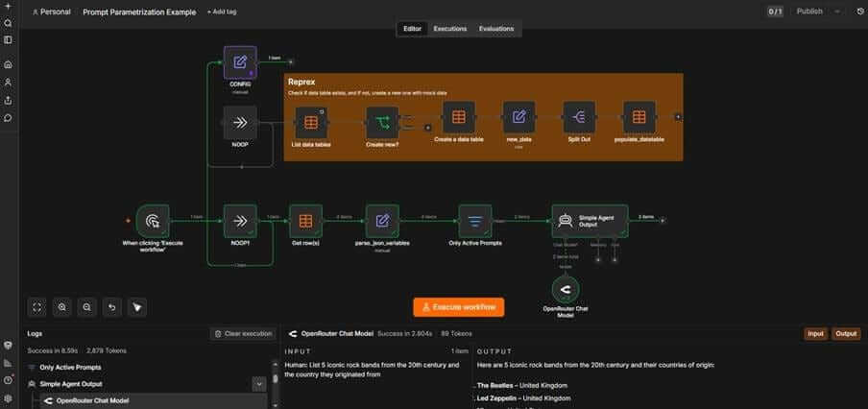
Task: Open workflow history clock icon at top right
Action: (859, 12)
